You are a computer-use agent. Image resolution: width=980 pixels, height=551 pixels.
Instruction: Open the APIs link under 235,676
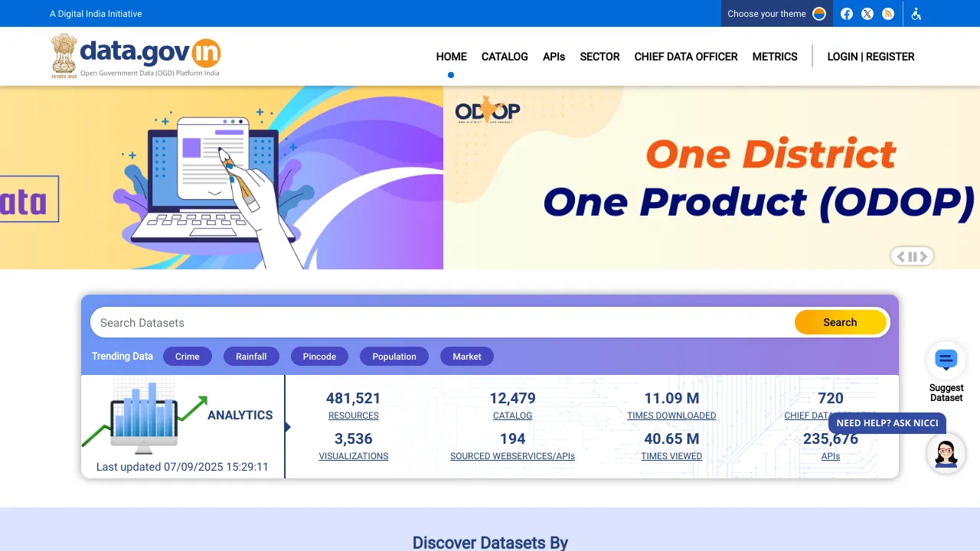click(x=831, y=456)
